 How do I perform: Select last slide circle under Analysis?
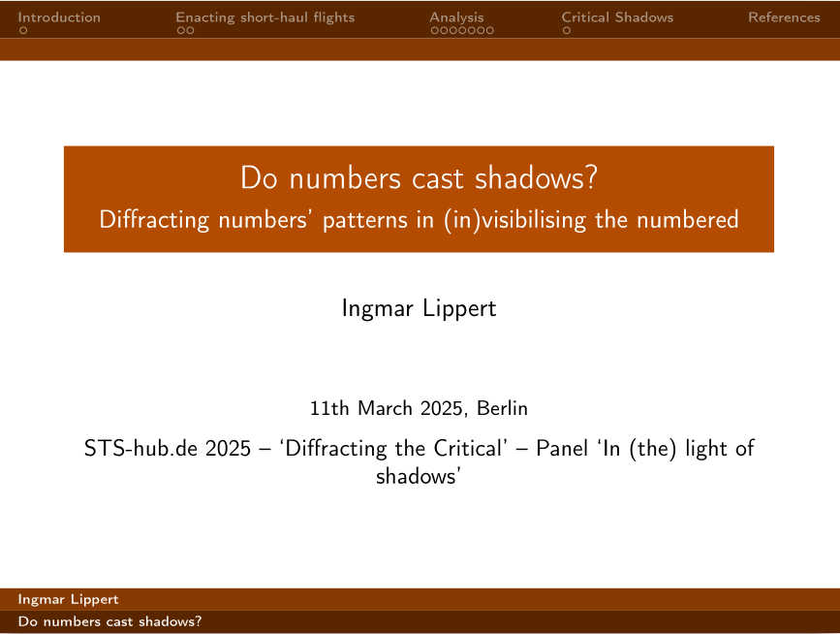tap(489, 31)
